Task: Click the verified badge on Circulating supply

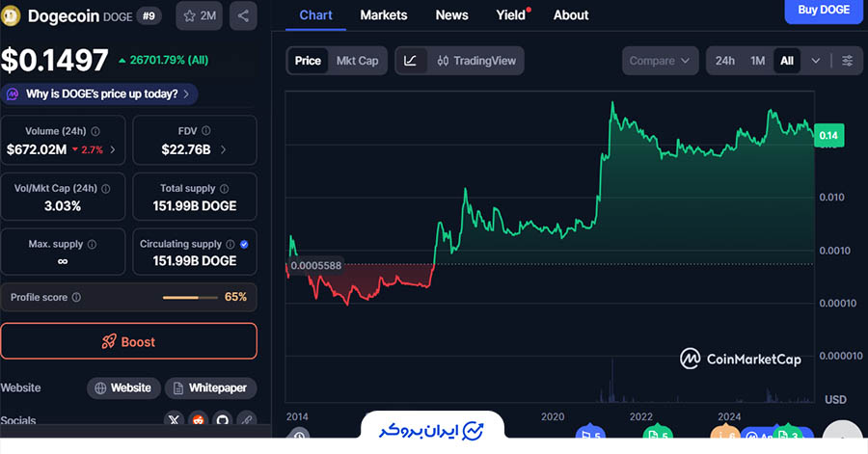Action: point(244,244)
